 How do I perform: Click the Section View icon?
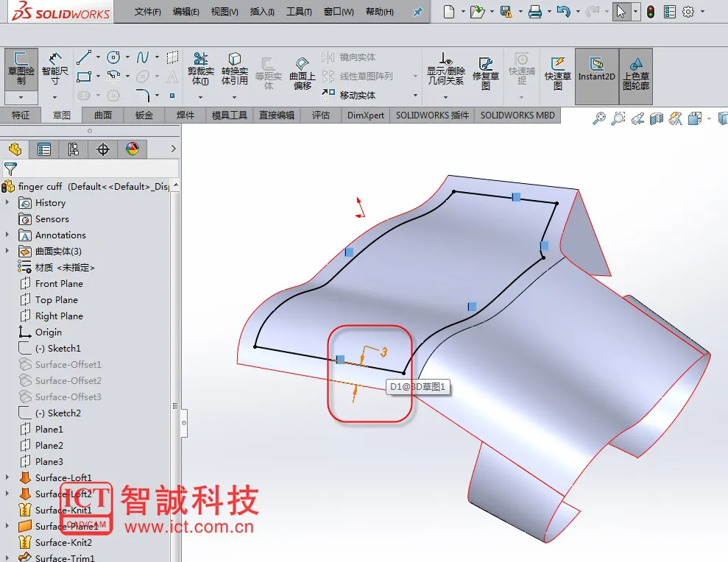(x=656, y=119)
